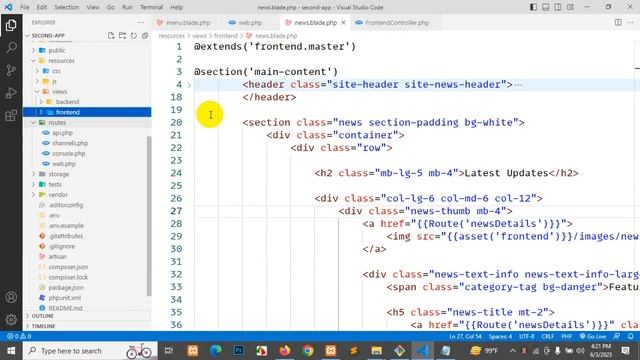This screenshot has height=360, width=640.
Task: Open channels.php file
Action: 87,143
